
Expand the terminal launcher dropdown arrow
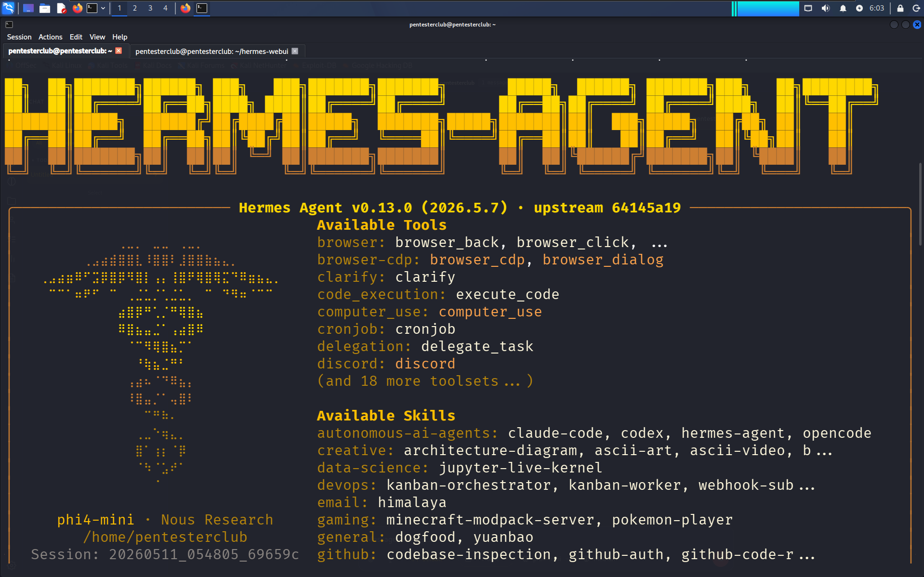pos(103,8)
